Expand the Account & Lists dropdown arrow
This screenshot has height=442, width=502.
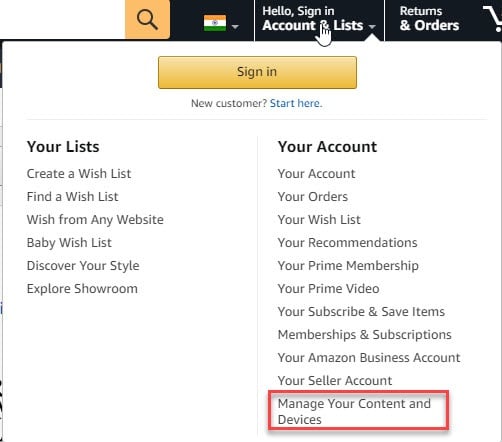point(372,27)
